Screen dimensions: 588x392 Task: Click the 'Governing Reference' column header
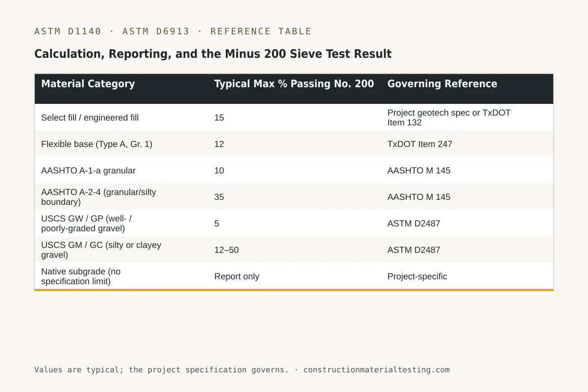pyautogui.click(x=442, y=84)
